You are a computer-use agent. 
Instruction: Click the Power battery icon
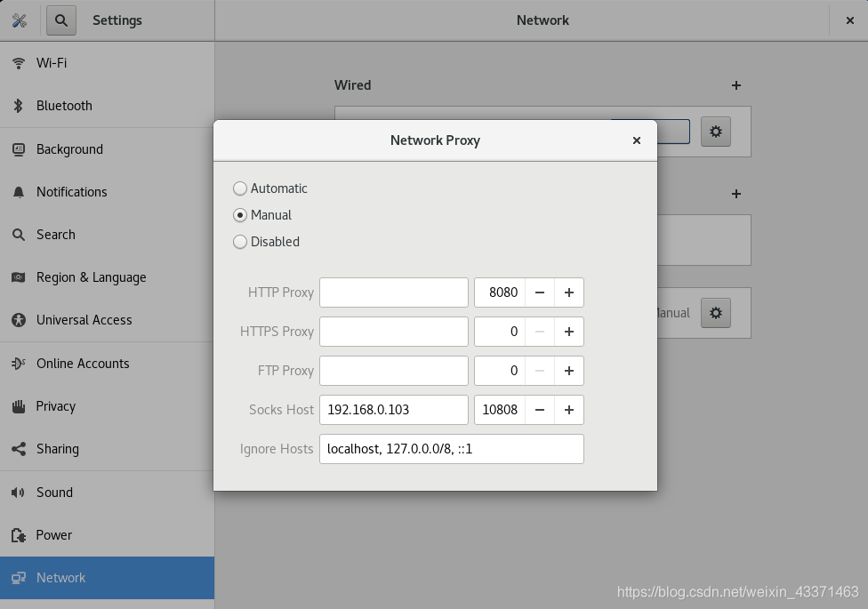click(x=19, y=535)
